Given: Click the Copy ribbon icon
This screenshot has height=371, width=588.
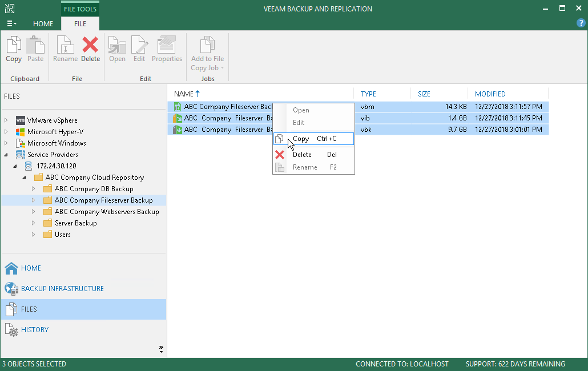Looking at the screenshot, I should click(x=14, y=45).
